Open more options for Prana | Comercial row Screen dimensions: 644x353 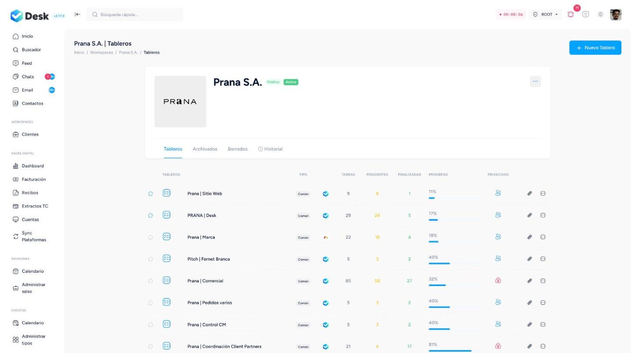pos(543,281)
